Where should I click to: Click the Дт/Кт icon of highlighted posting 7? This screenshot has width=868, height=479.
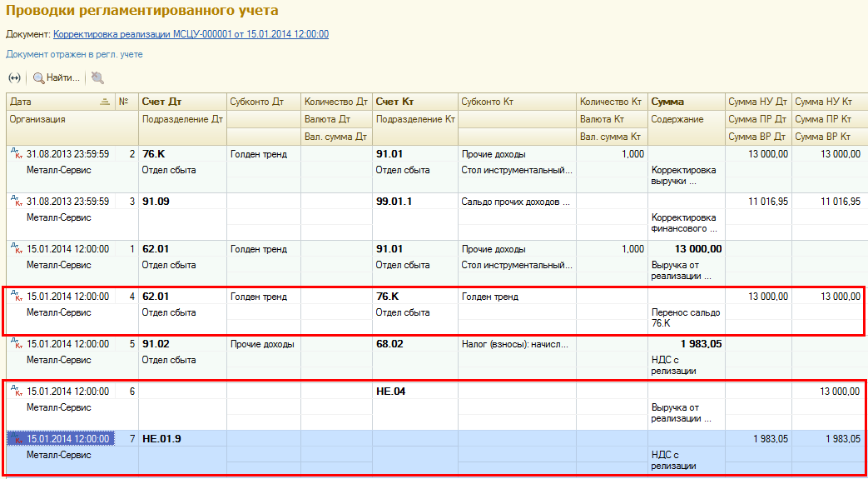[x=16, y=439]
